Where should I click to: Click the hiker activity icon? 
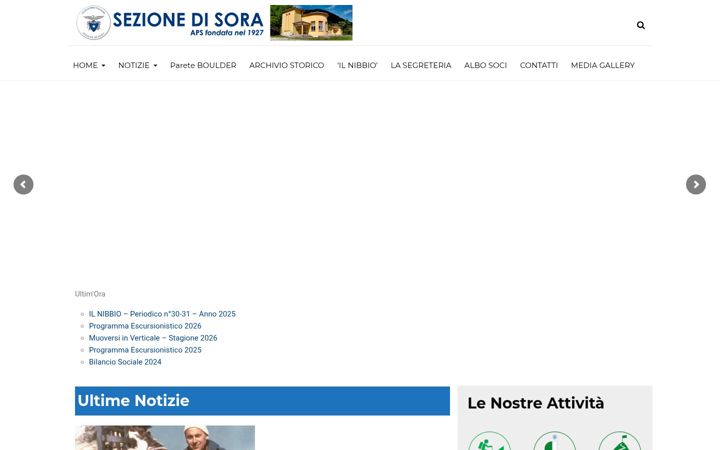pos(489,441)
